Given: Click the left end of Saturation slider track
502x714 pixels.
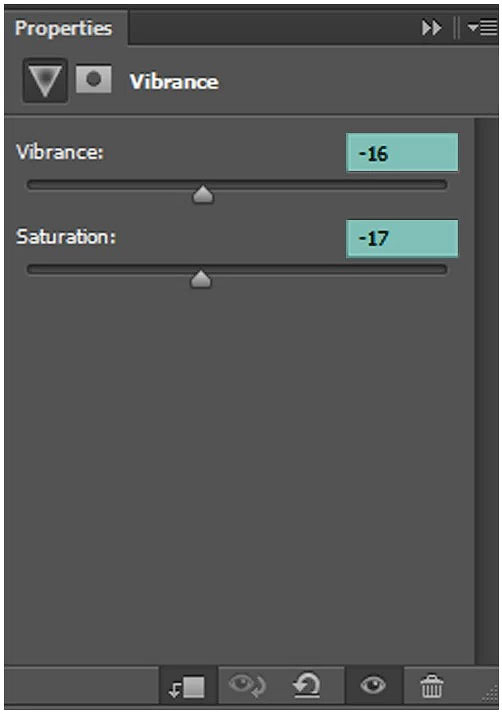Looking at the screenshot, I should click(x=33, y=270).
